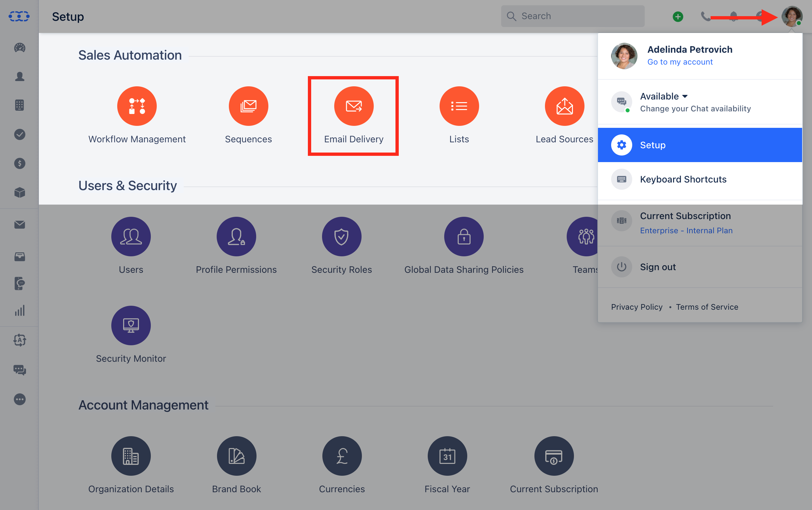Screen dimensions: 812x510
Task: Open the Terms of Service link
Action: pos(707,307)
